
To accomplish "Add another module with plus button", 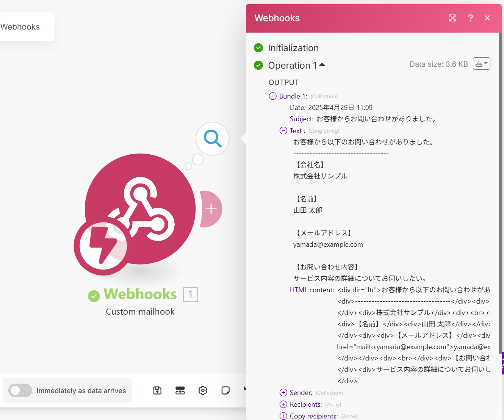I will [211, 209].
